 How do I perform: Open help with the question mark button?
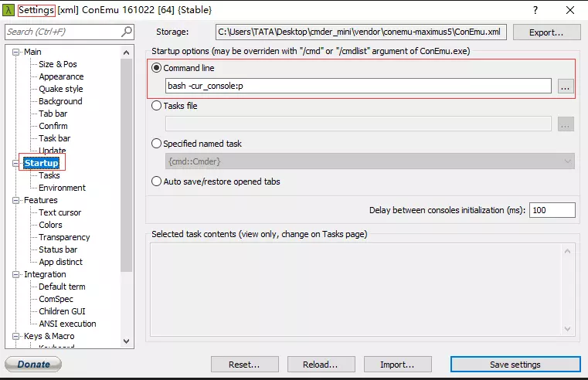pos(535,10)
